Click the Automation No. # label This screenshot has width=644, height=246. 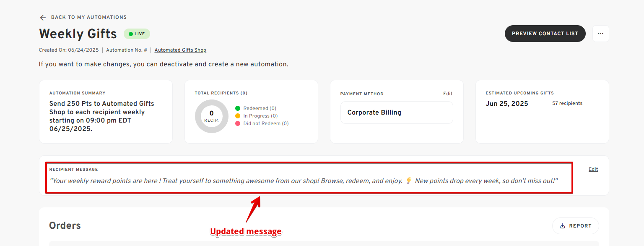click(127, 50)
